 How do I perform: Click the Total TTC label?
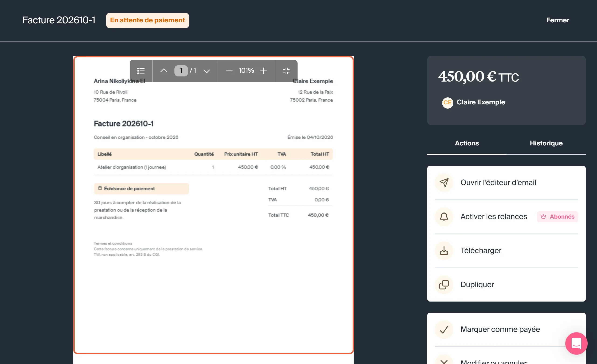pos(278,215)
